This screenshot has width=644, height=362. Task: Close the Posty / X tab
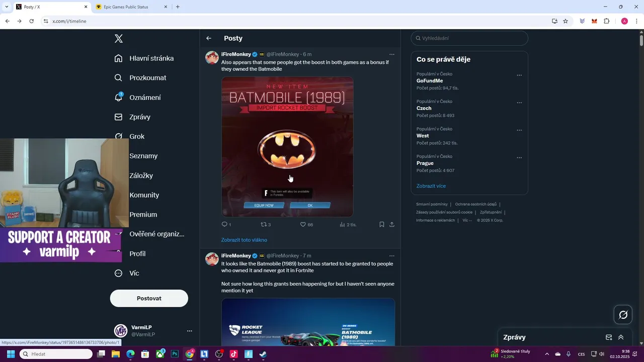(86, 7)
